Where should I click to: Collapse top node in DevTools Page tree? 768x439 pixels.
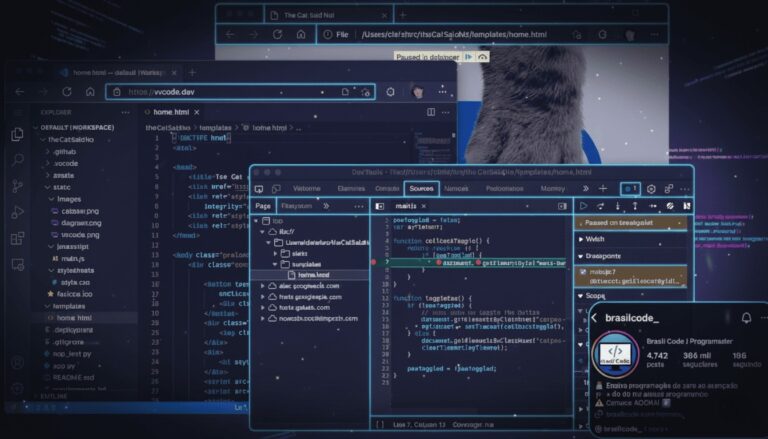coord(256,221)
